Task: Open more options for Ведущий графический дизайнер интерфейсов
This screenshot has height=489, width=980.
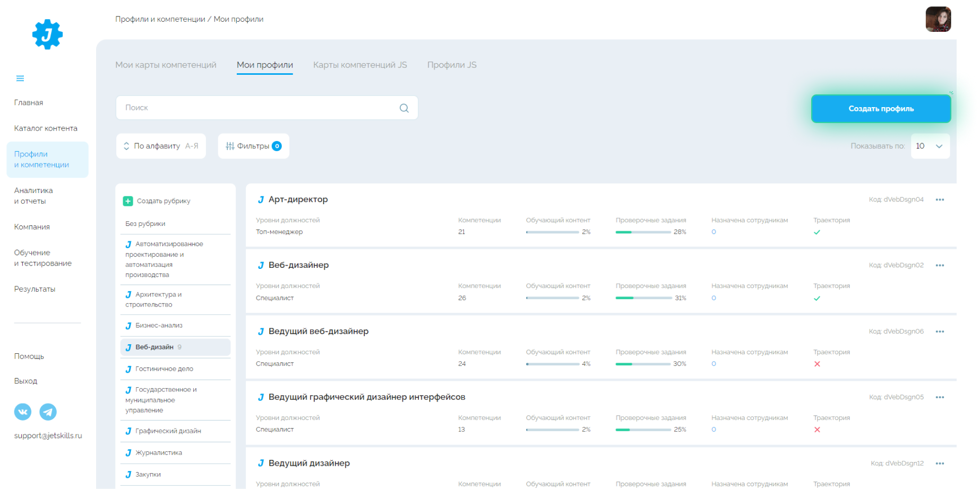Action: click(940, 397)
